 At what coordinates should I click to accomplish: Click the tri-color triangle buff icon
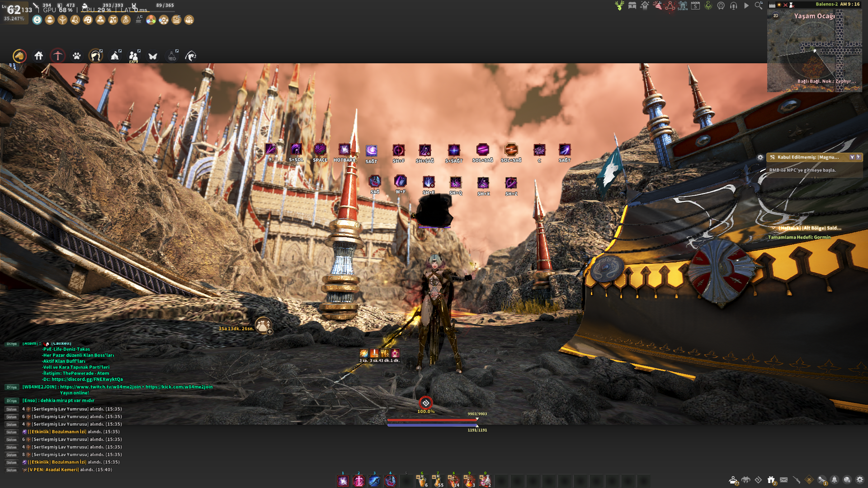pos(151,20)
